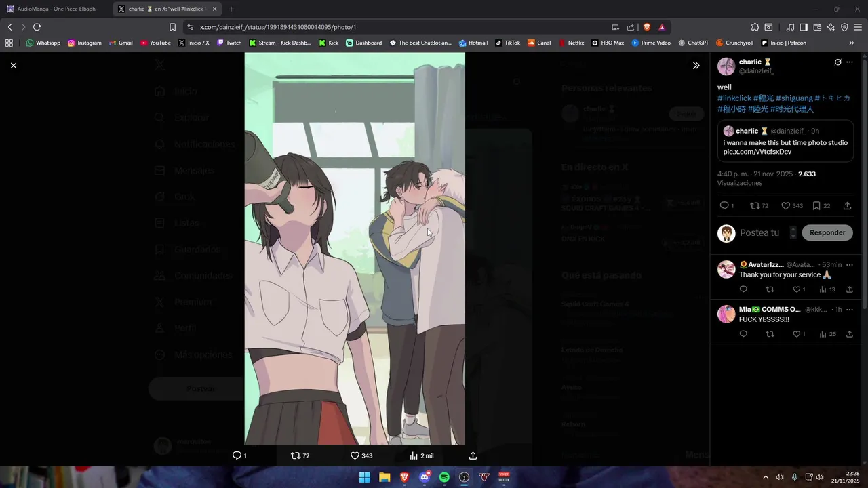
Task: Open Discord from taskbar
Action: point(425,477)
